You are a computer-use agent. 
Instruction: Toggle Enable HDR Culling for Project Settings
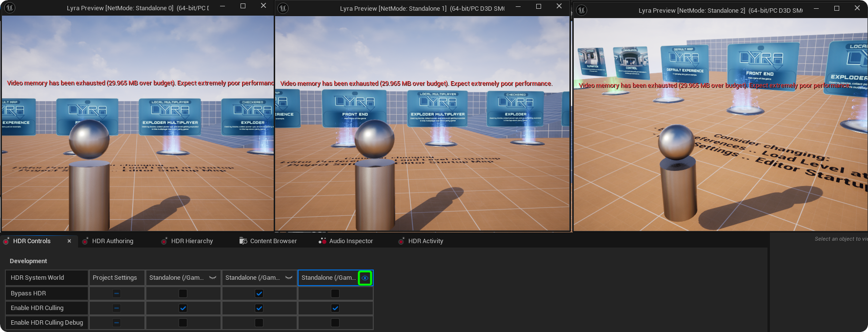coord(117,308)
